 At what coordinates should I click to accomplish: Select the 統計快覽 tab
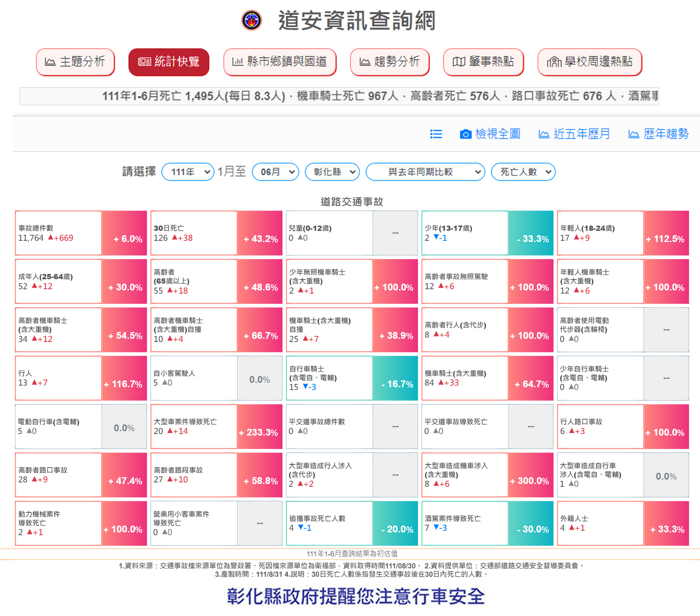169,62
